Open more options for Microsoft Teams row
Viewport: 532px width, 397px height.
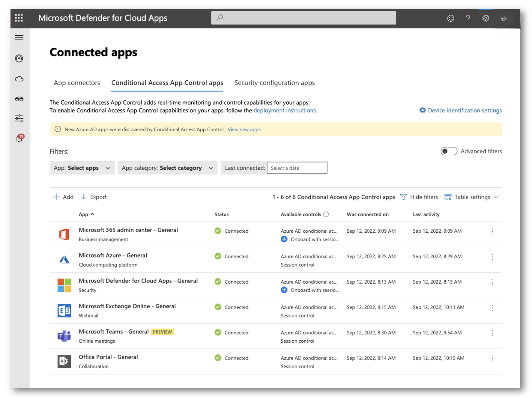pos(493,333)
